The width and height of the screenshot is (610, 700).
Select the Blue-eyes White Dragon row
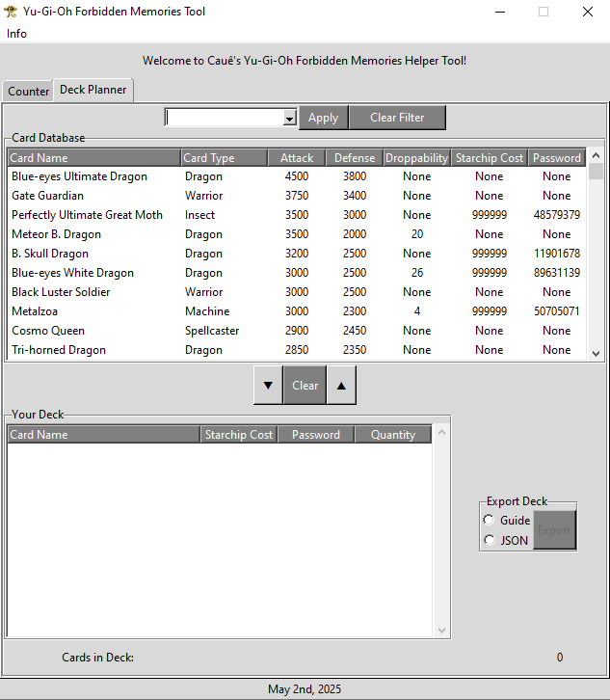(x=296, y=272)
